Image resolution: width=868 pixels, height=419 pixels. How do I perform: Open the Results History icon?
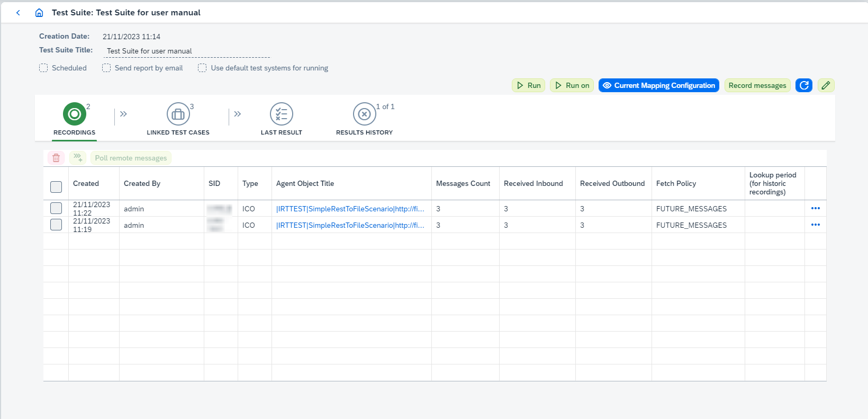pos(365,114)
